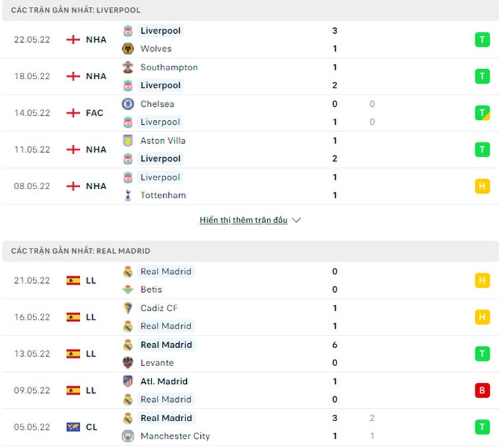499x448 pixels.
Task: Click the Levante club crest icon
Action: [128, 363]
